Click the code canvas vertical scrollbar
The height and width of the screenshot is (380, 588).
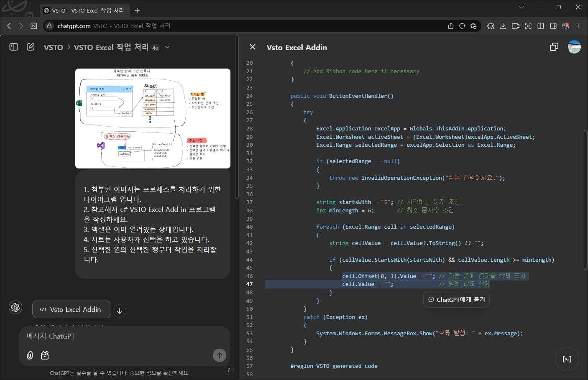[x=585, y=201]
